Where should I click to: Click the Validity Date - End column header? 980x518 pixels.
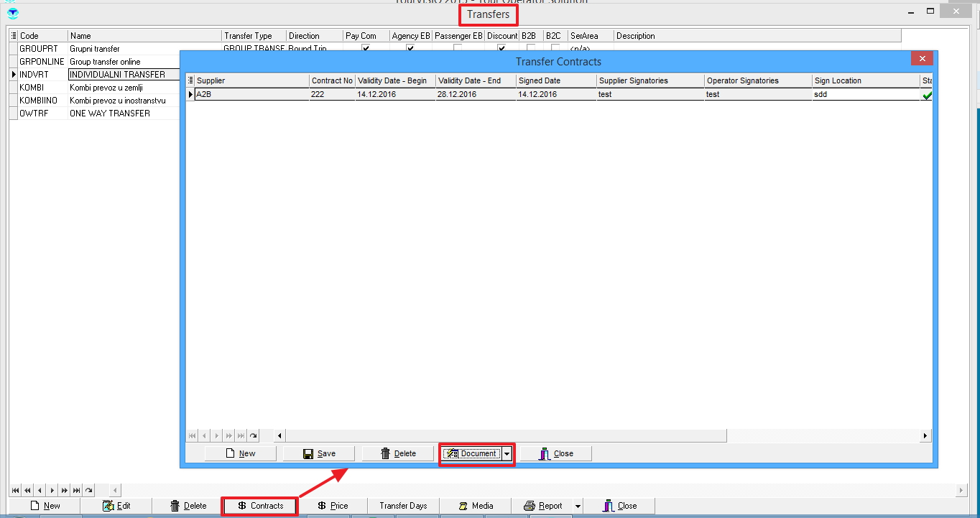tap(475, 80)
